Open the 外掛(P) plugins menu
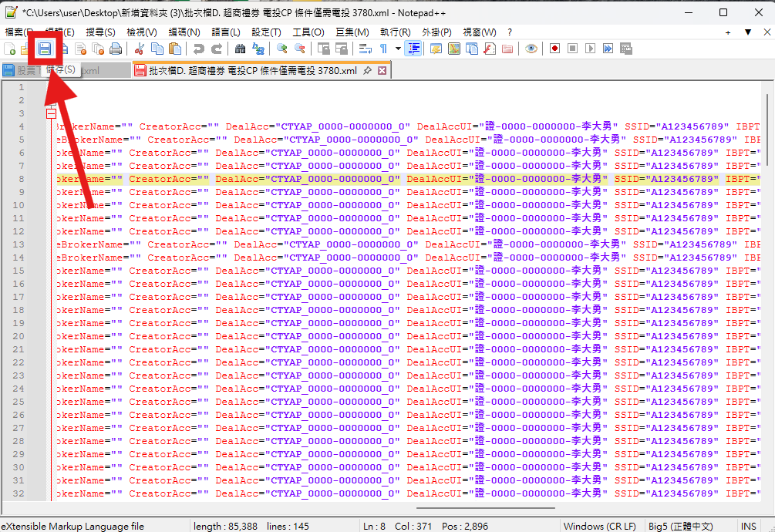 click(436, 32)
